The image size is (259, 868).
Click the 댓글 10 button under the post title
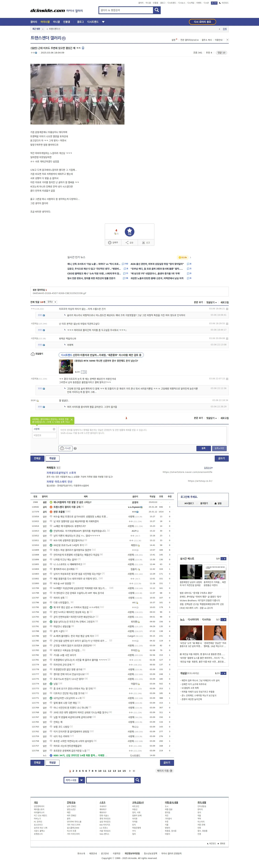tap(222, 53)
